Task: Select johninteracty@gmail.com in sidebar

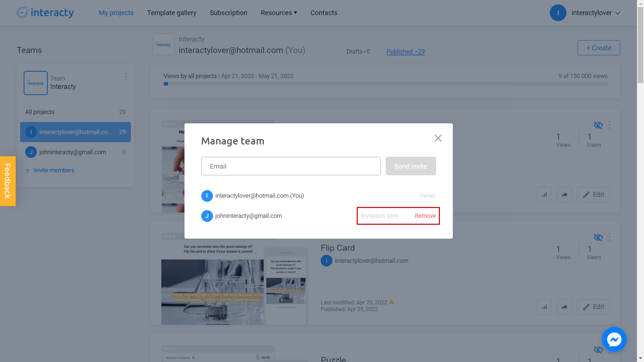Action: [75, 152]
